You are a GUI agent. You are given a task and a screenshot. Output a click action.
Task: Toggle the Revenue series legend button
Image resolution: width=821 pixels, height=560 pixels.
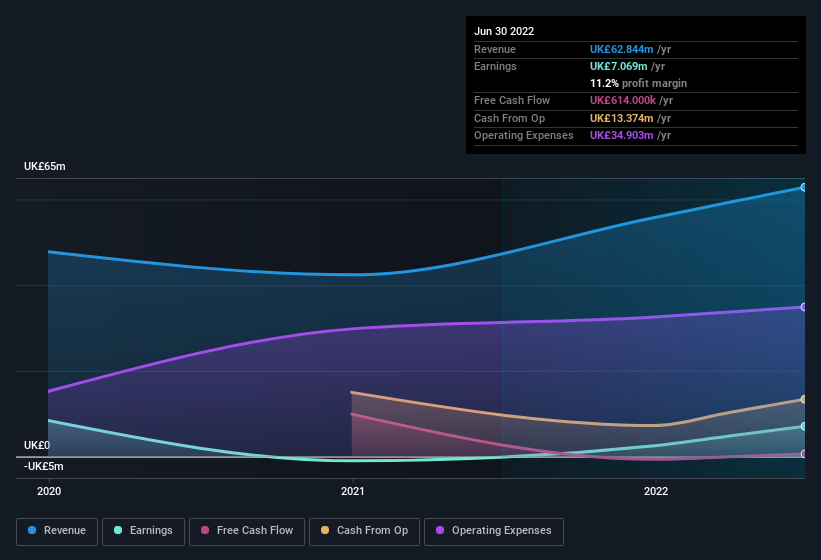[57, 531]
